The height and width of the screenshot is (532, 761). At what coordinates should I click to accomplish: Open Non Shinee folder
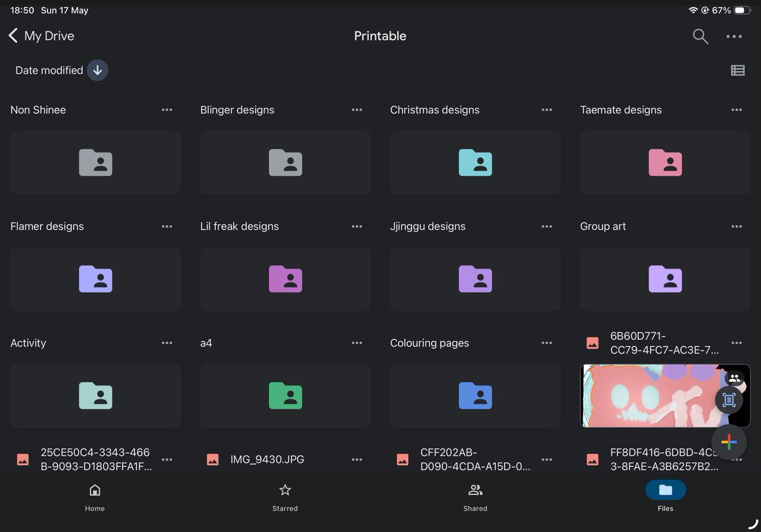[96, 163]
